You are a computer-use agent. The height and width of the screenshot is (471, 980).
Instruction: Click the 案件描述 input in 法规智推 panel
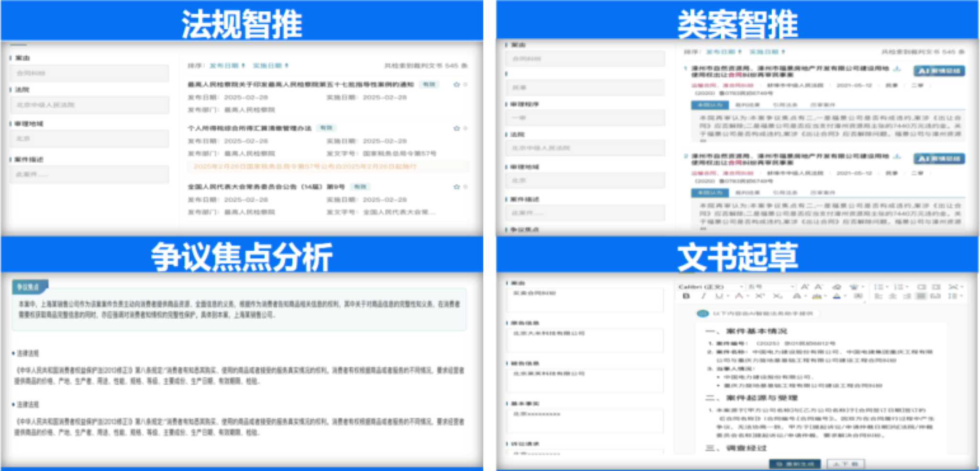pos(89,174)
